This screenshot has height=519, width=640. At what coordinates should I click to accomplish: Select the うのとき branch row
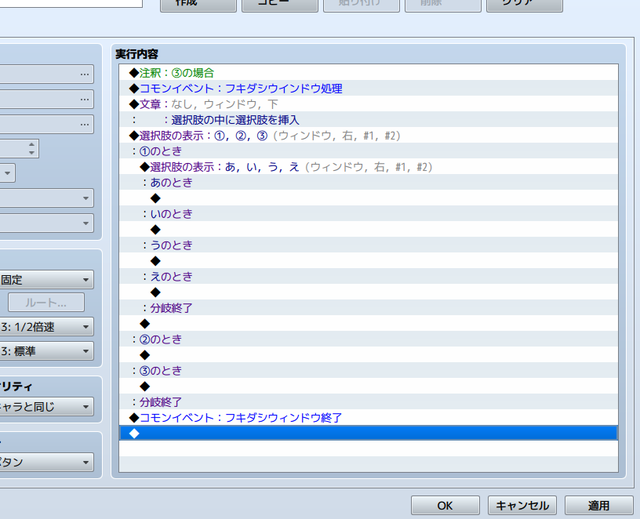pos(369,245)
